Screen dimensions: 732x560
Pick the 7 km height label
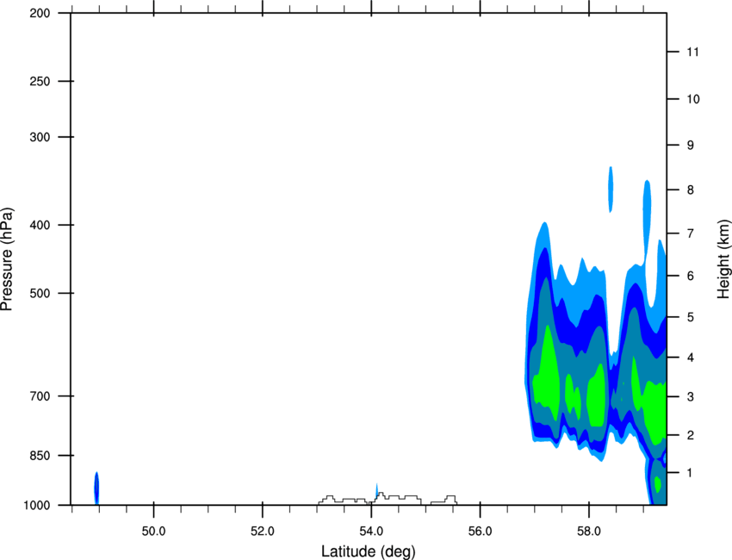pos(691,233)
